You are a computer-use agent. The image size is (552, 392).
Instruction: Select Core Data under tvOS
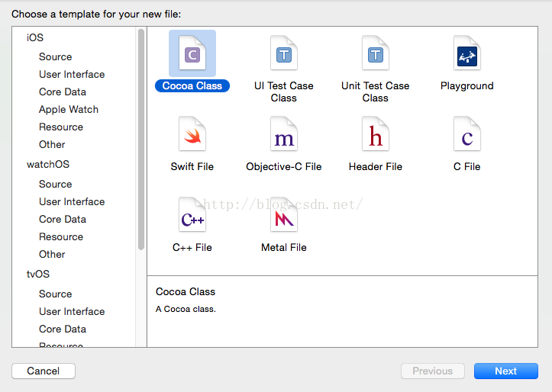click(63, 329)
